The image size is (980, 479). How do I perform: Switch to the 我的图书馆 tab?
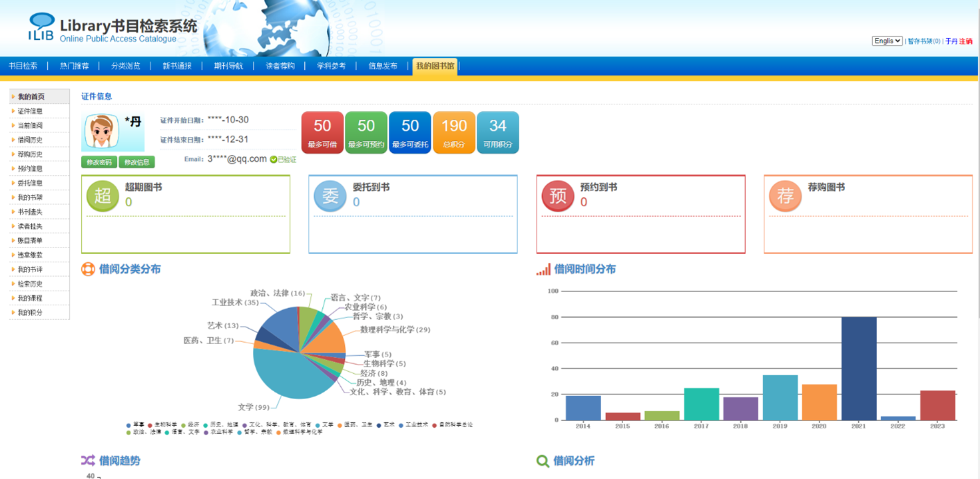point(435,66)
